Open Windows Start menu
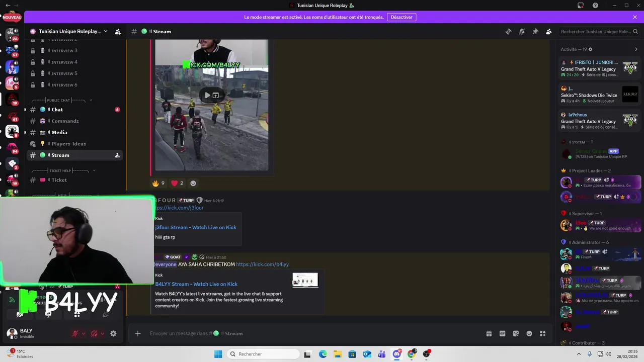The image size is (644, 362). coord(218,354)
